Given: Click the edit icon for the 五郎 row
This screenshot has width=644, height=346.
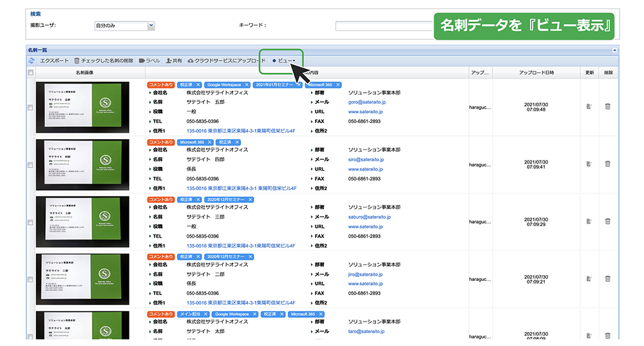Looking at the screenshot, I should pyautogui.click(x=589, y=106).
